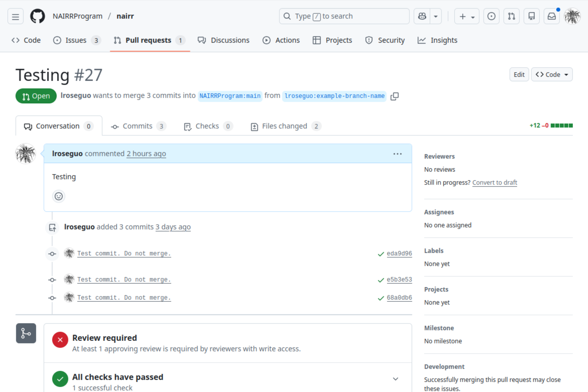This screenshot has width=588, height=392.
Task: Open commit hash eda9d96
Action: (x=399, y=254)
